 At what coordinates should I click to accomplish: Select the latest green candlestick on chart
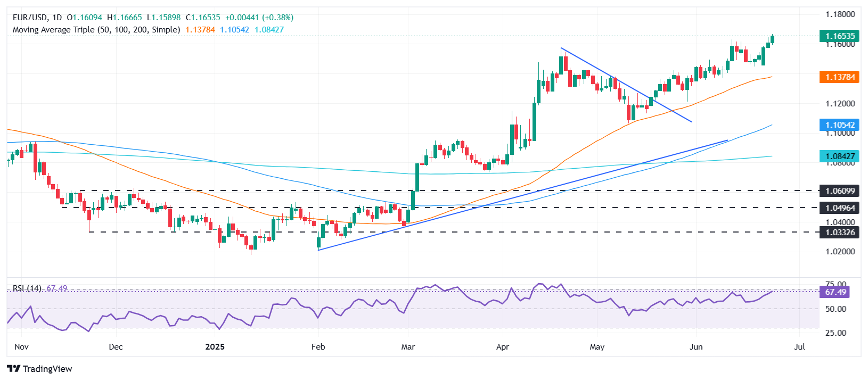772,39
